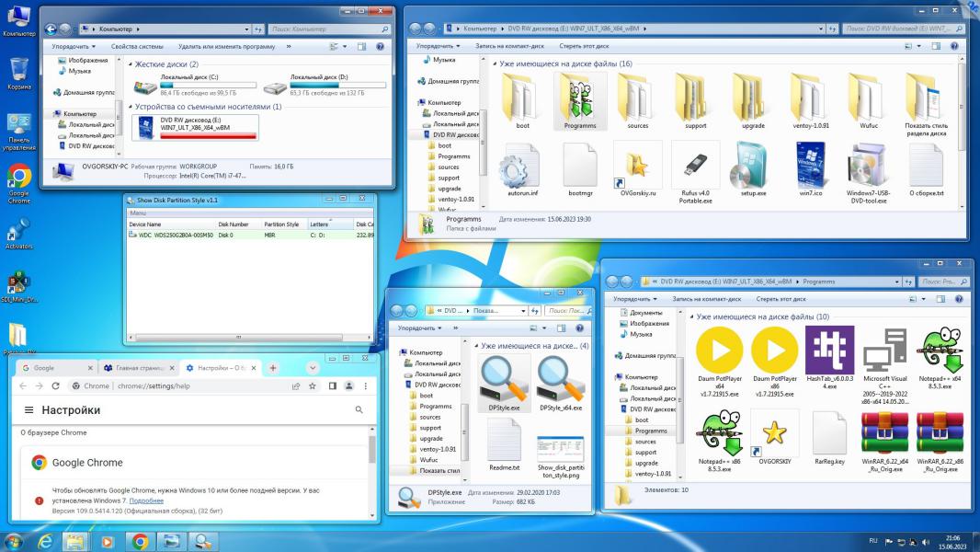Select the autorun.inf file
This screenshot has height=552, width=980.
(x=522, y=169)
